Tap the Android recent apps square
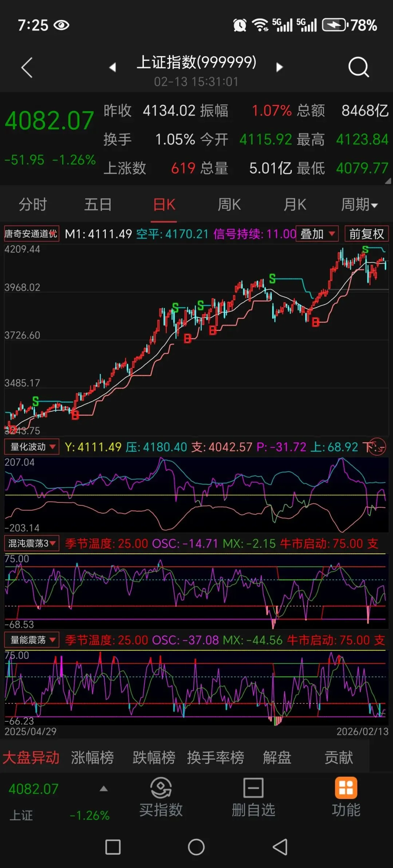This screenshot has height=868, width=393. coord(113,847)
